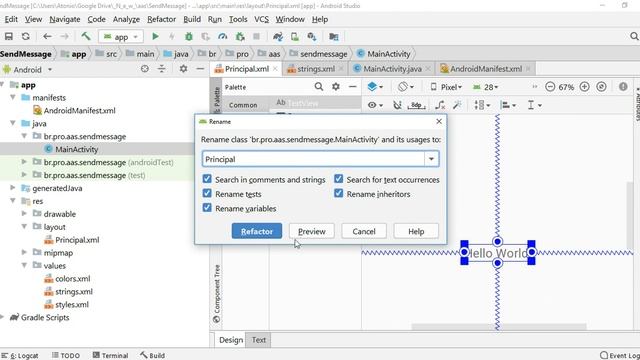The height and width of the screenshot is (360, 640).
Task: Collapse the manifests folder
Action: coord(13,98)
